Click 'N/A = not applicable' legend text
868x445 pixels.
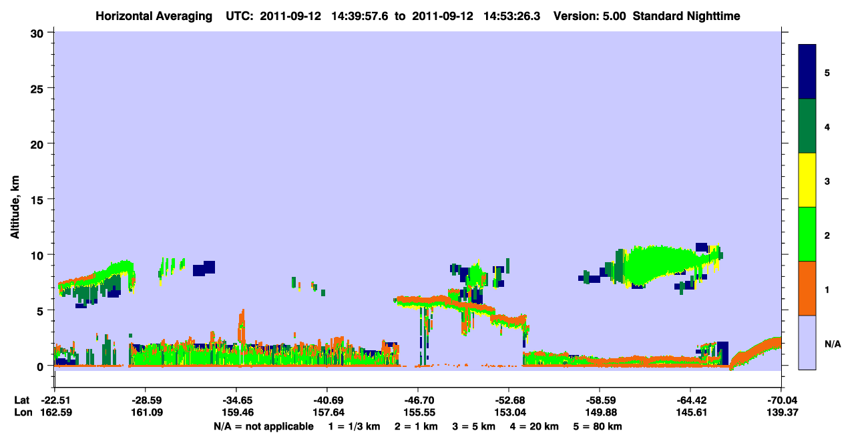(264, 426)
